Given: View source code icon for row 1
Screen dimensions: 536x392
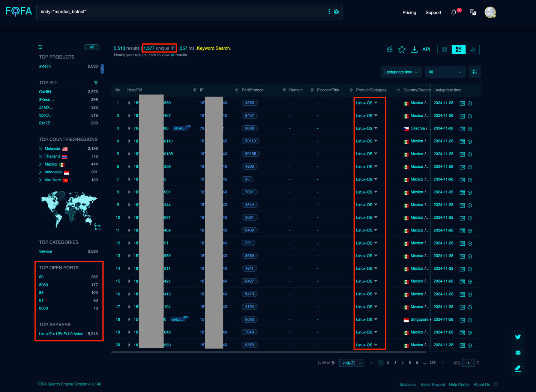Looking at the screenshot, I should tap(462, 104).
